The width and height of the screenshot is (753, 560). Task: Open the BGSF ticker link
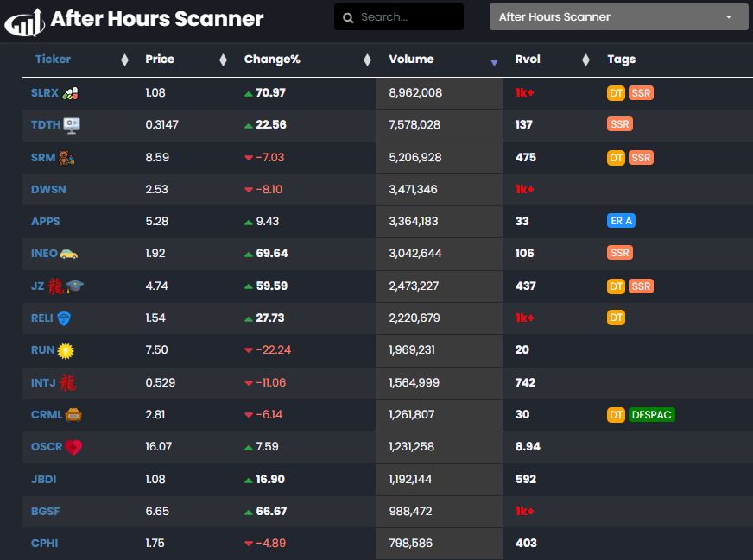46,511
